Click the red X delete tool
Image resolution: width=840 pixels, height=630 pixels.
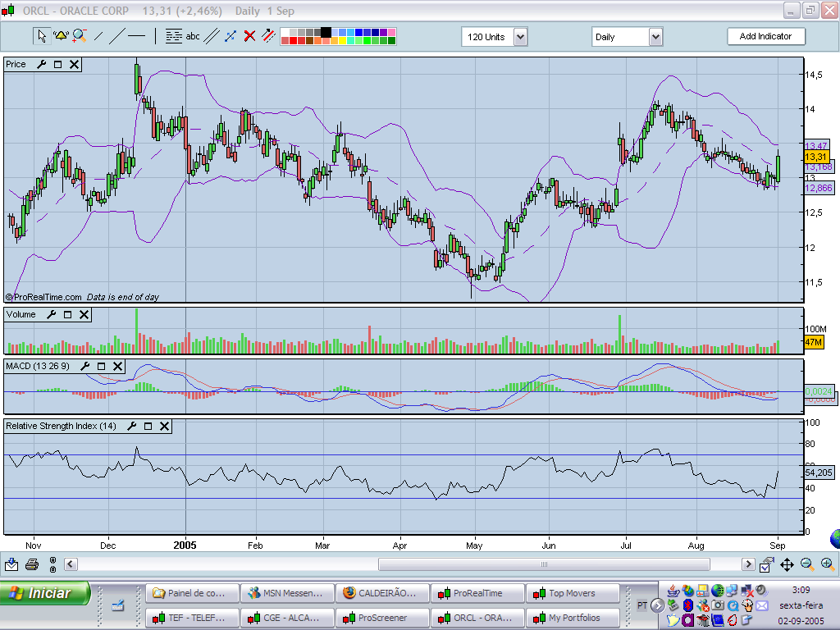click(249, 36)
